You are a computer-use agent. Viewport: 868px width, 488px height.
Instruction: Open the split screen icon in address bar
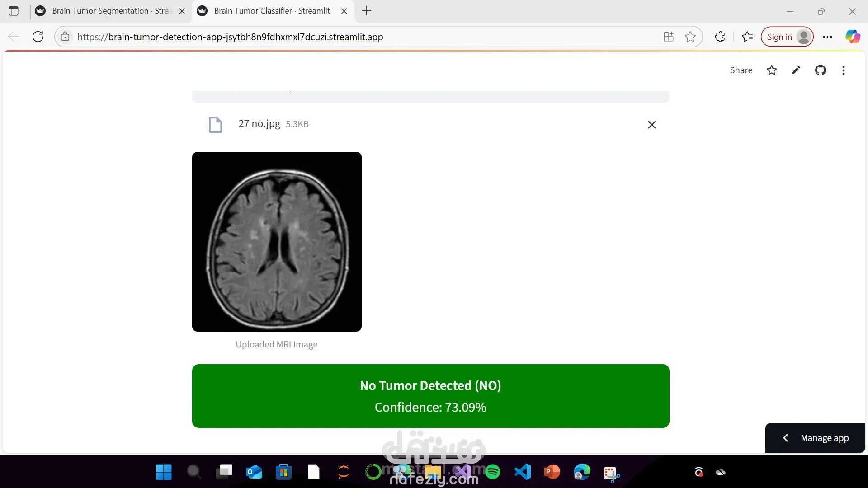[668, 37]
